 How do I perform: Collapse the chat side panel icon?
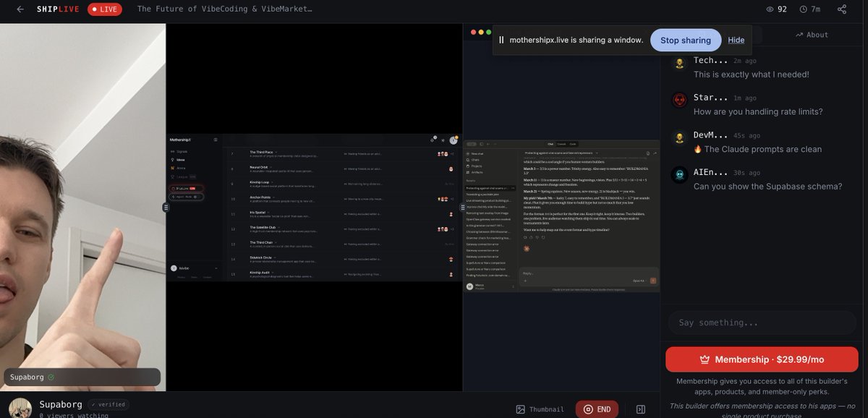click(640, 409)
